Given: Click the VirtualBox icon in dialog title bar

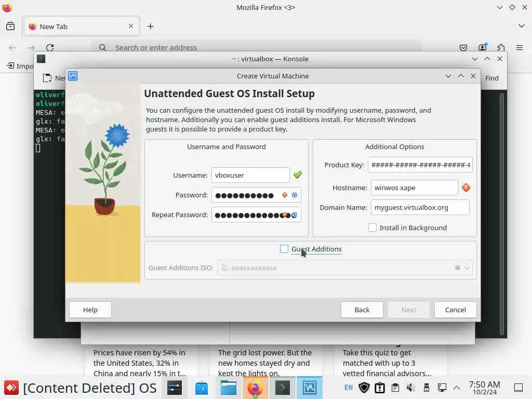Looking at the screenshot, I should 73,76.
